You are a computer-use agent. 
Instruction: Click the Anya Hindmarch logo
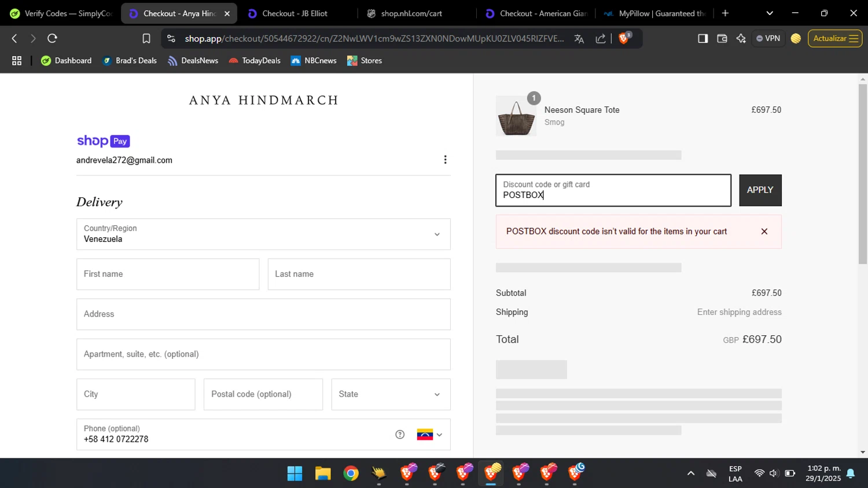point(264,100)
